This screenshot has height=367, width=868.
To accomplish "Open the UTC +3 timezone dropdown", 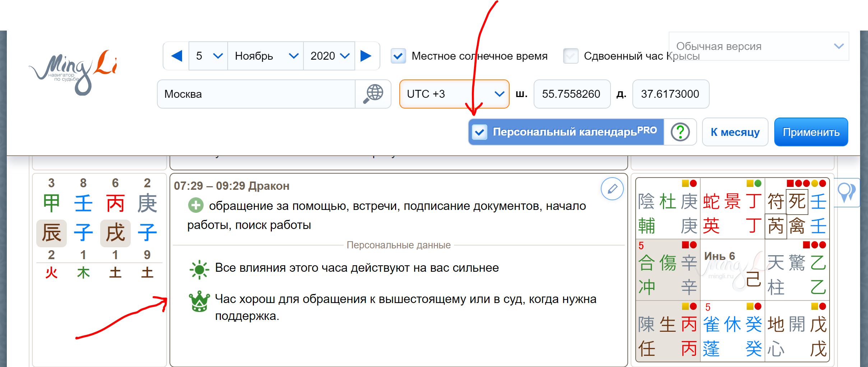I will tap(454, 94).
